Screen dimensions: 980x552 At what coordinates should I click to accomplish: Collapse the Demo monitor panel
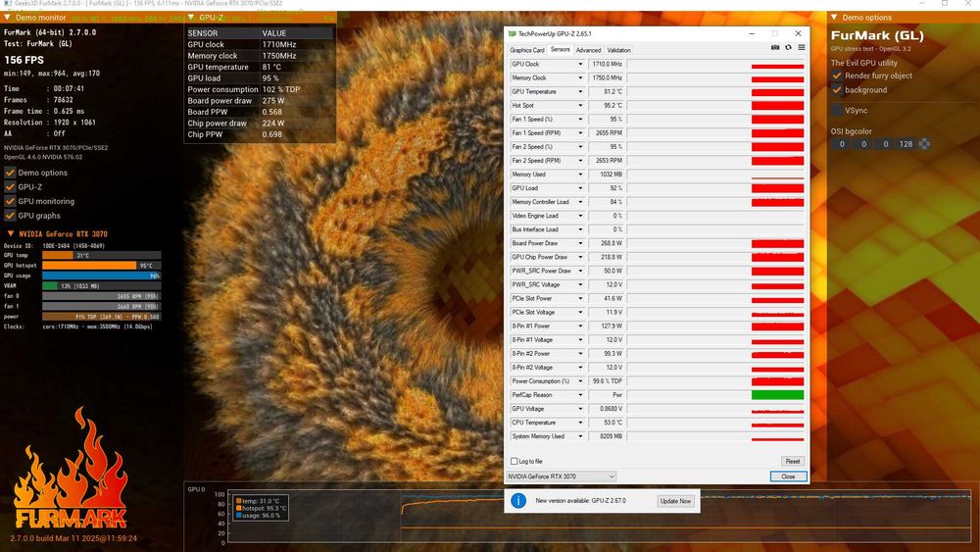click(7, 18)
